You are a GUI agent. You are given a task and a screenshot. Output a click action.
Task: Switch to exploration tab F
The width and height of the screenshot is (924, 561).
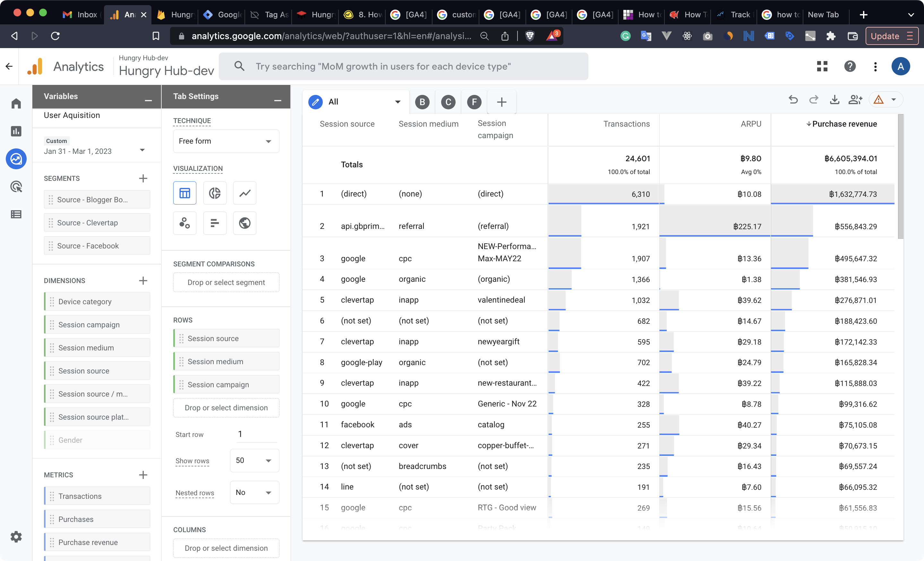point(474,102)
